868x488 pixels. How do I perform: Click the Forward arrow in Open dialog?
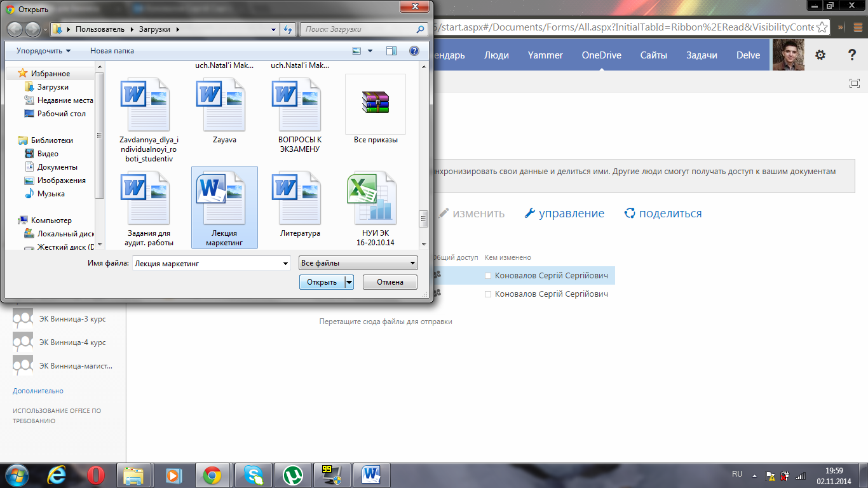tap(32, 29)
